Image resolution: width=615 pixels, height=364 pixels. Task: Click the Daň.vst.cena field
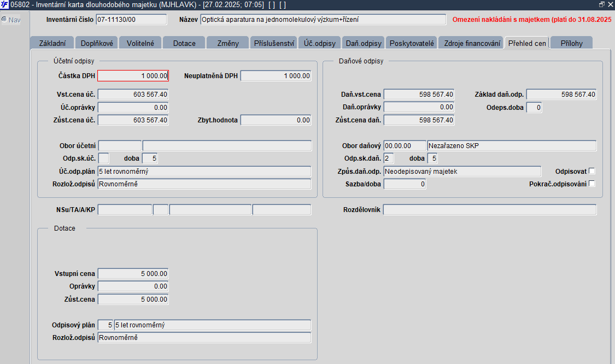point(419,94)
